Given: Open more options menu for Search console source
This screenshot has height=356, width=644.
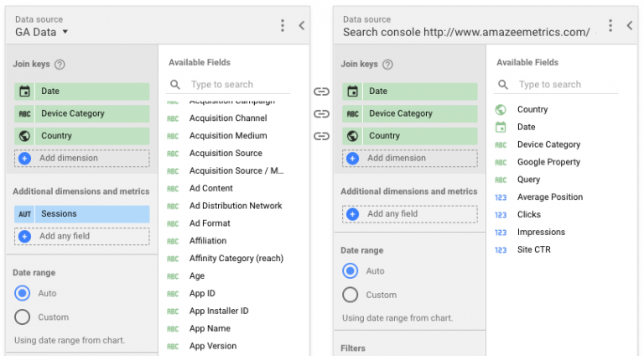Looking at the screenshot, I should coord(610,25).
